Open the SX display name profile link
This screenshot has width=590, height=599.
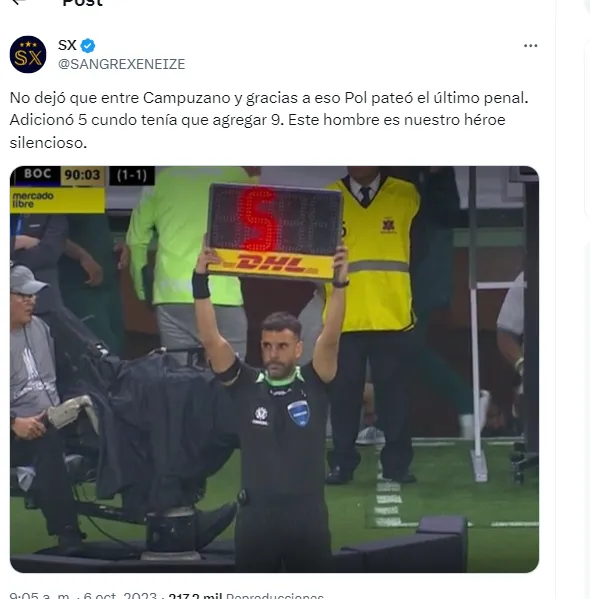tap(67, 45)
